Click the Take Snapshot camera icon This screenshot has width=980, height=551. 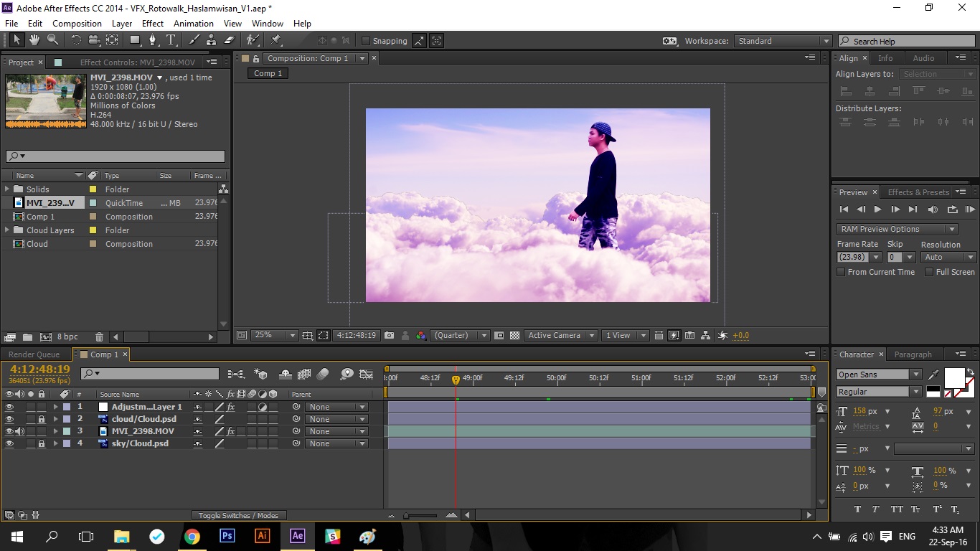[x=389, y=335]
